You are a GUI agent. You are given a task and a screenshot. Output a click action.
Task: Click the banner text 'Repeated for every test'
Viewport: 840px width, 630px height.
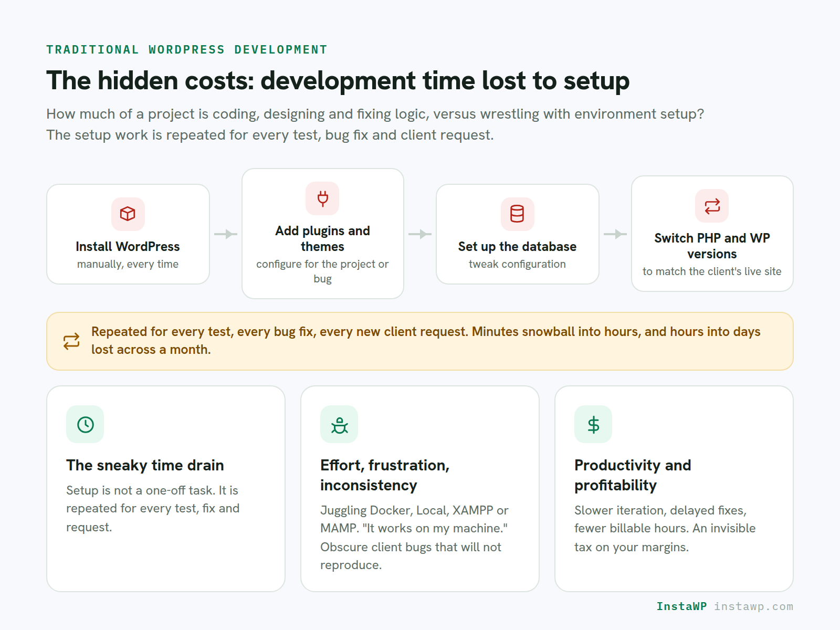pos(426,341)
